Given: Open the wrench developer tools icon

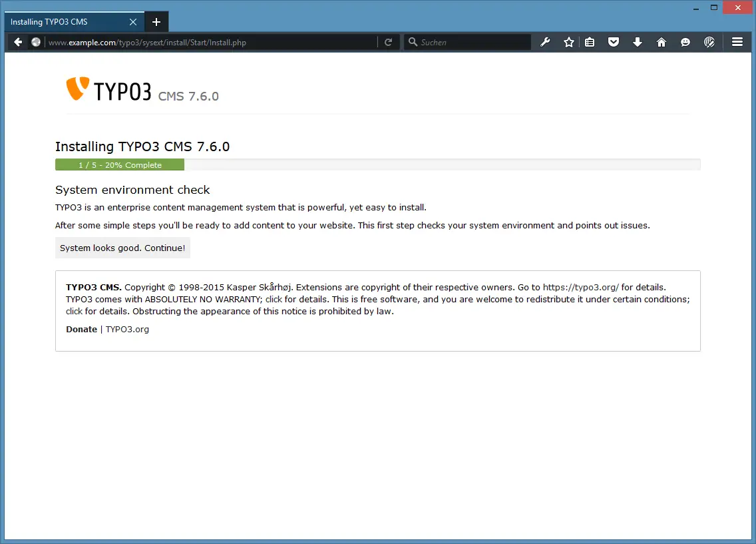Looking at the screenshot, I should 545,43.
